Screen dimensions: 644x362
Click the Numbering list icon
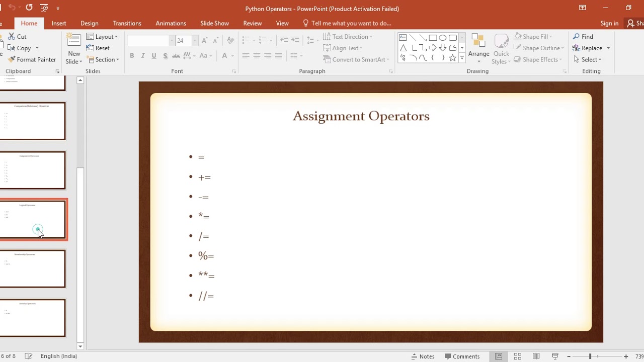(262, 40)
